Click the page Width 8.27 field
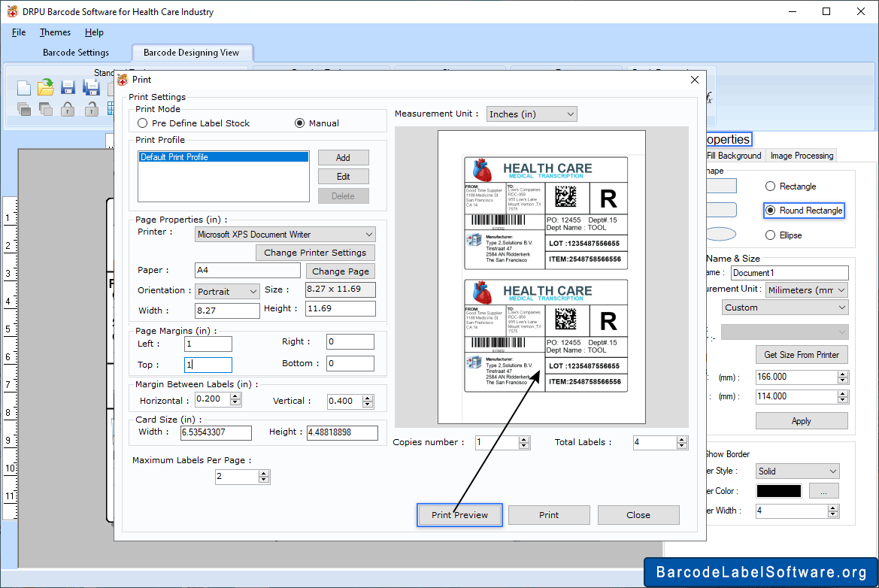The height and width of the screenshot is (588, 879). (x=227, y=311)
